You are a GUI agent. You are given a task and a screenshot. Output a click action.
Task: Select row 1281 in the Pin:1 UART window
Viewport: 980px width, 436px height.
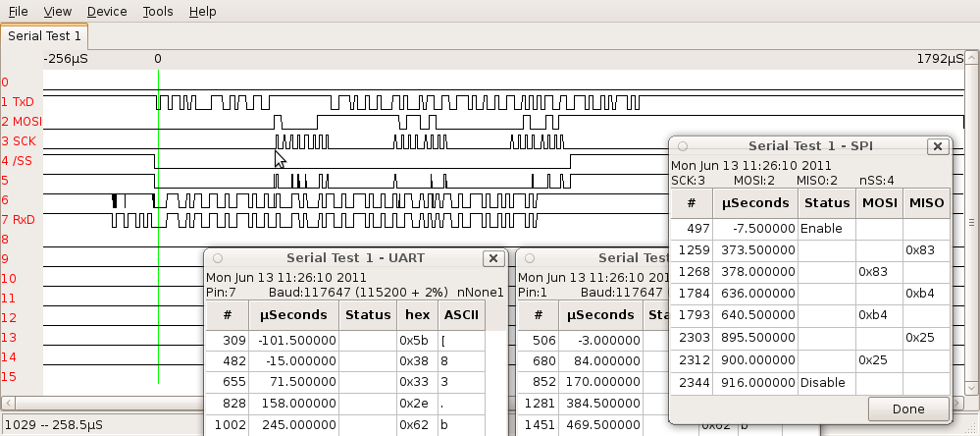pyautogui.click(x=593, y=405)
